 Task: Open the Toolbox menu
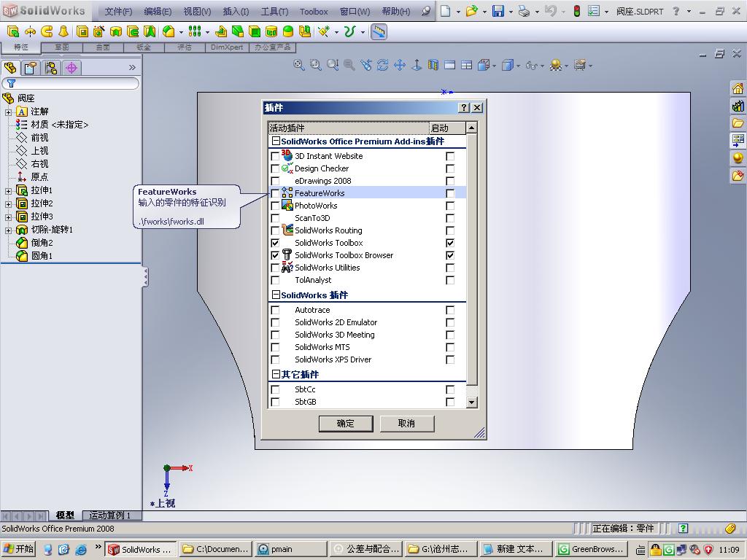coord(314,12)
